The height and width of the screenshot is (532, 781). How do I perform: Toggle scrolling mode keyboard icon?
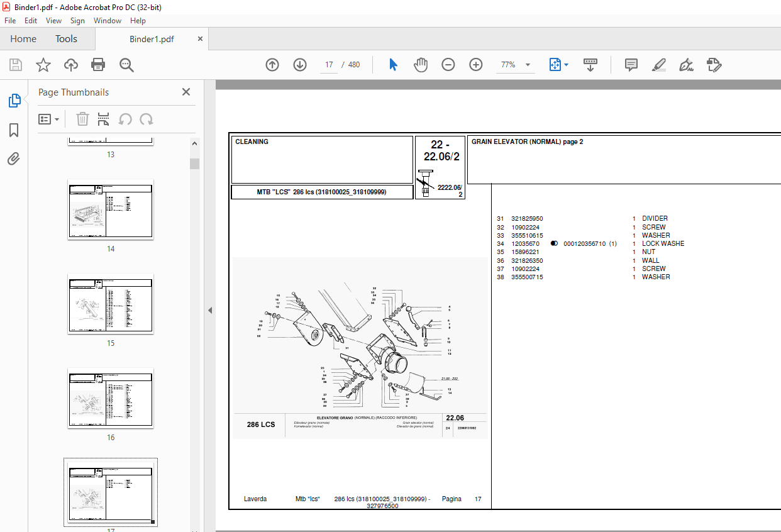pos(590,65)
